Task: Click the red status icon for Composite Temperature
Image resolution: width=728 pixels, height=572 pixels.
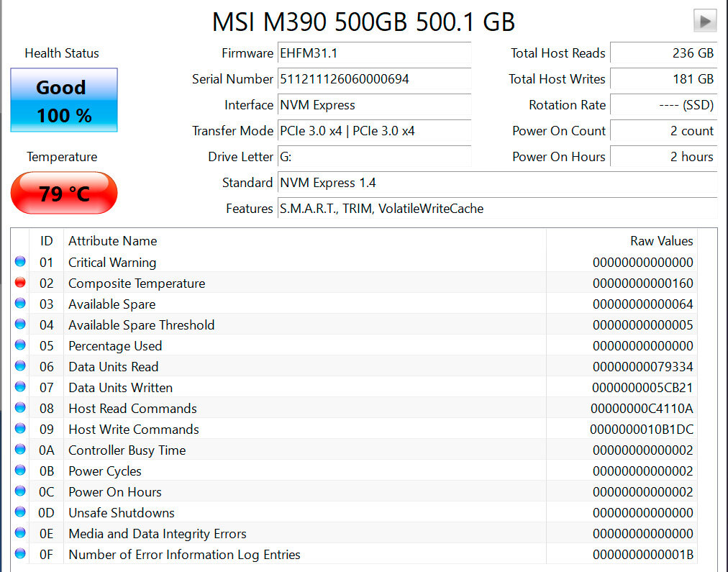Action: coord(20,282)
